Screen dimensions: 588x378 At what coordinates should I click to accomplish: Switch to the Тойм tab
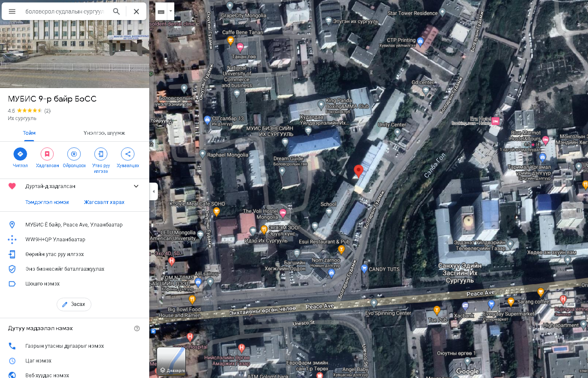(x=29, y=133)
